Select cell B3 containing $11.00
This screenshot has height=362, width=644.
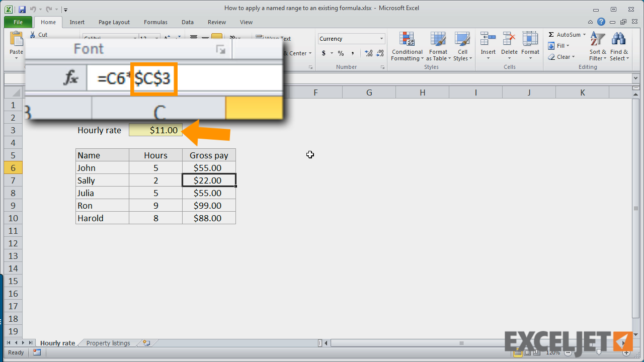(x=155, y=130)
